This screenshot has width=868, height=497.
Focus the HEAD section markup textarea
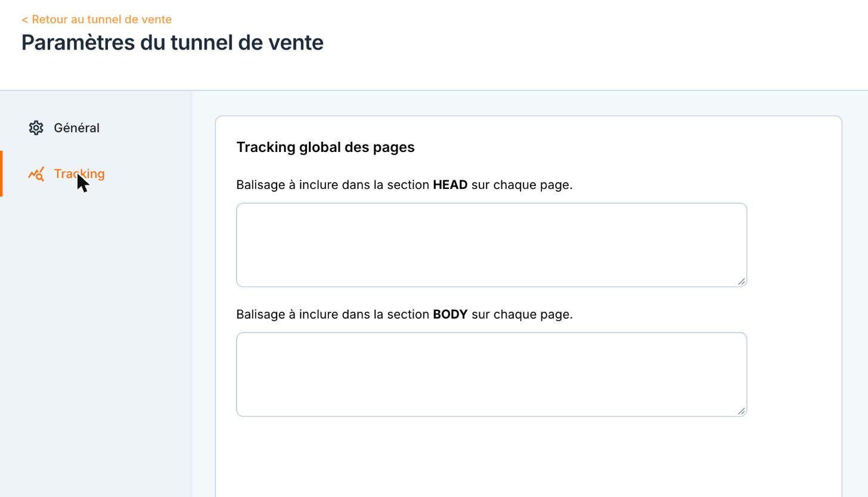tap(491, 245)
